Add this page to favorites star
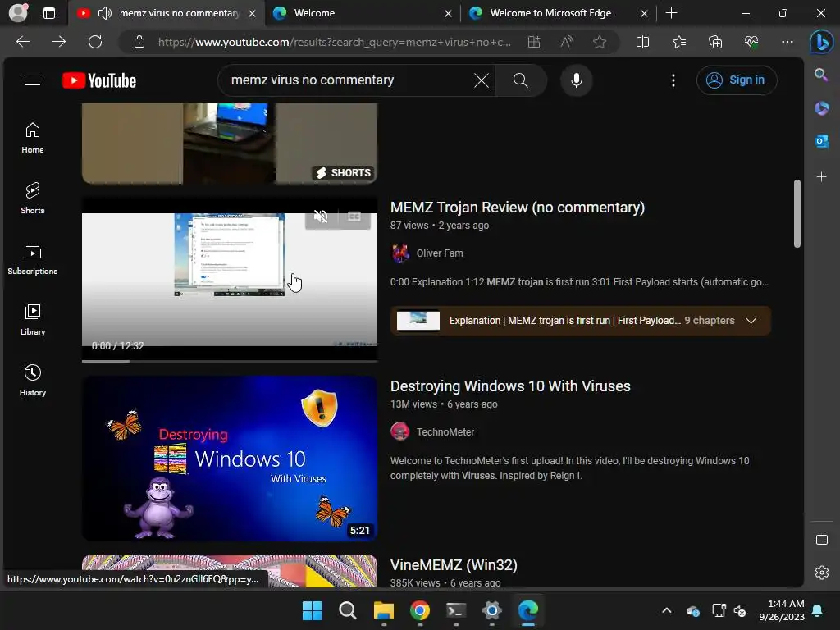The image size is (840, 630). (x=600, y=42)
